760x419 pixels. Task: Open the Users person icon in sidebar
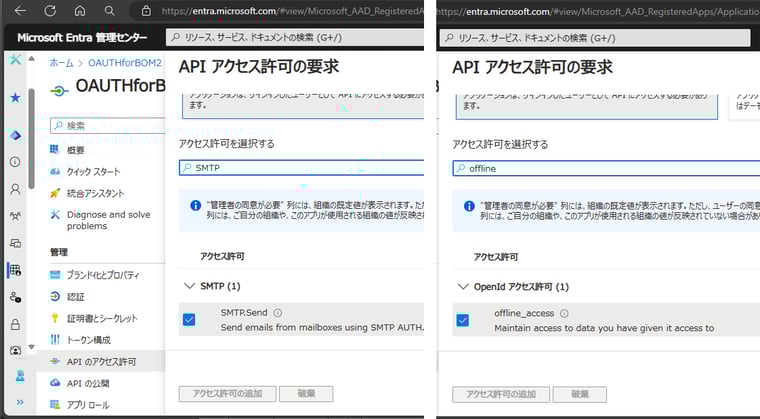point(16,189)
